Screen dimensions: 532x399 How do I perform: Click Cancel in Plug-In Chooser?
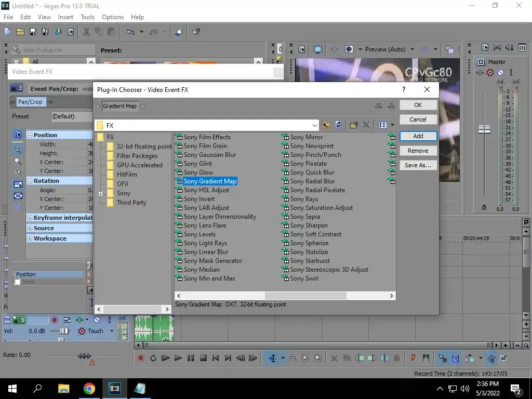(418, 119)
